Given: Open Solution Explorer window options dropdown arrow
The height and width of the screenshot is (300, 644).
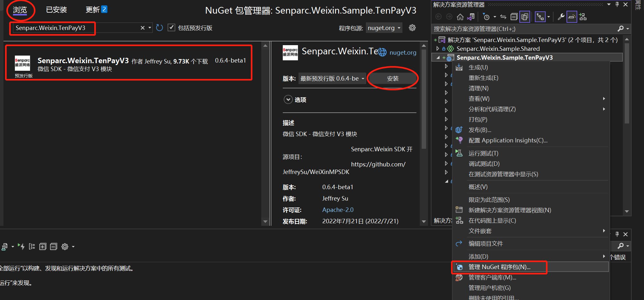Looking at the screenshot, I should (x=609, y=4).
